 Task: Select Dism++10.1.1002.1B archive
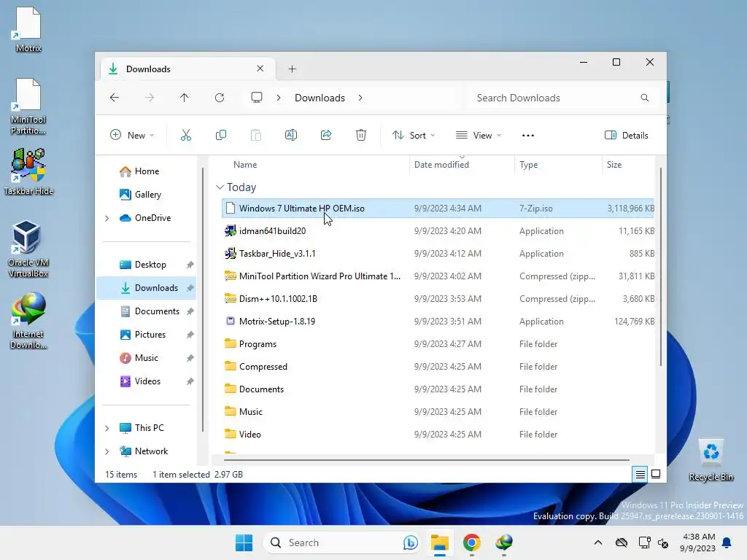click(x=438, y=299)
